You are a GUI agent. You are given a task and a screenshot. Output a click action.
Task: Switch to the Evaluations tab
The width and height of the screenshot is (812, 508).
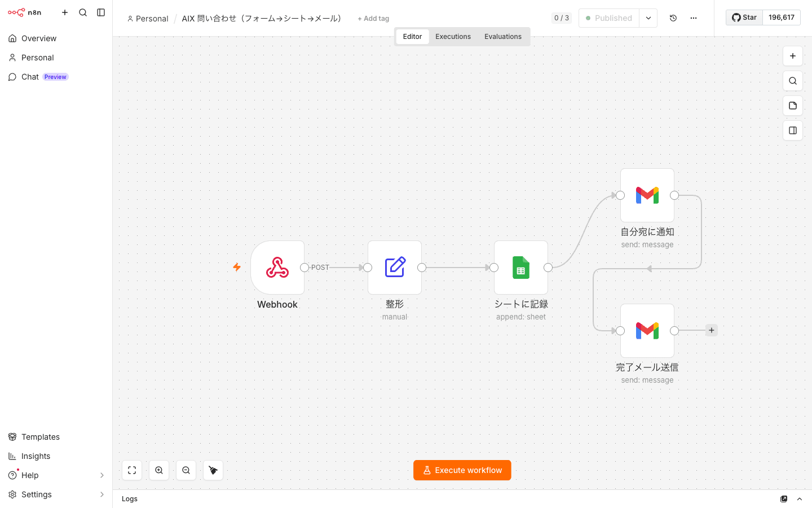(x=503, y=37)
